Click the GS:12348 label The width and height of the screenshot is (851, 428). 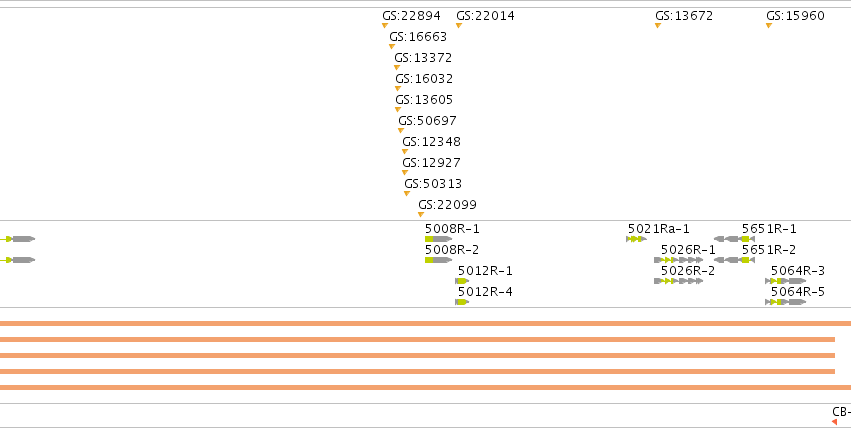[431, 142]
